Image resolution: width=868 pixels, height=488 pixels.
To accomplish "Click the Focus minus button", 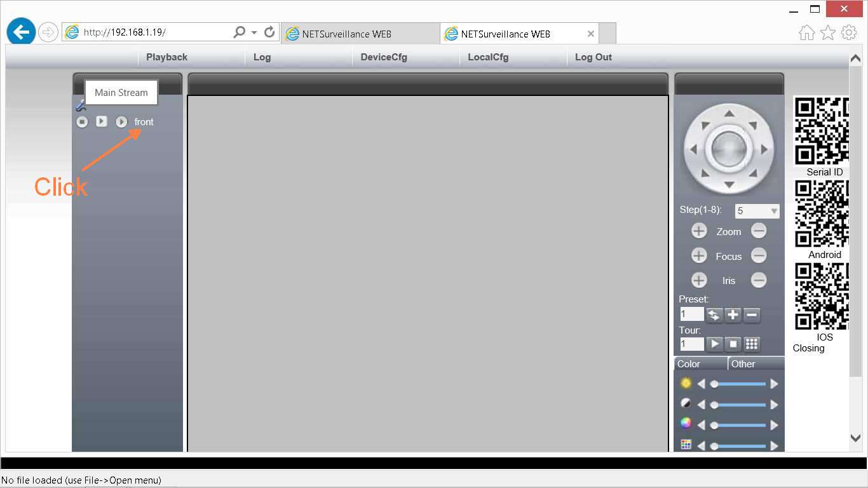I will click(x=759, y=255).
